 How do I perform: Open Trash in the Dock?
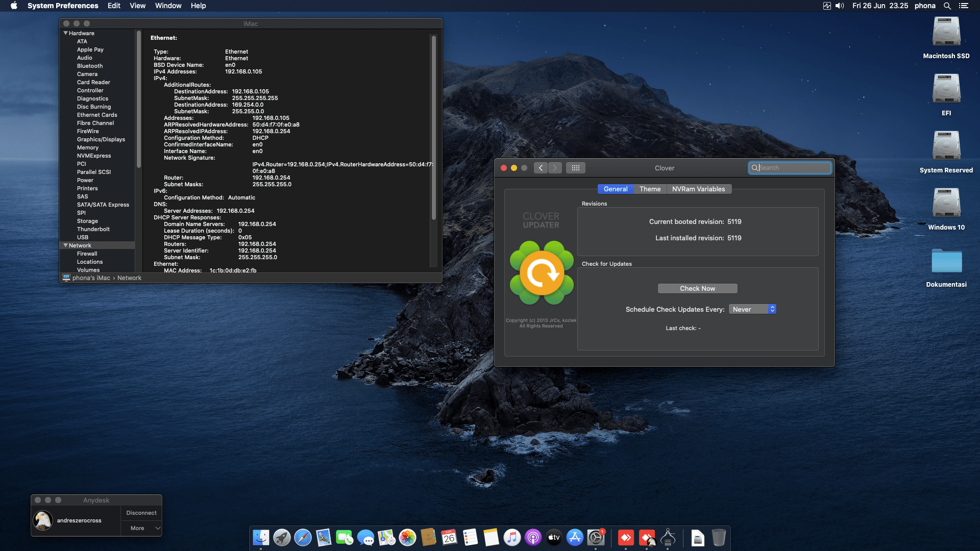719,538
